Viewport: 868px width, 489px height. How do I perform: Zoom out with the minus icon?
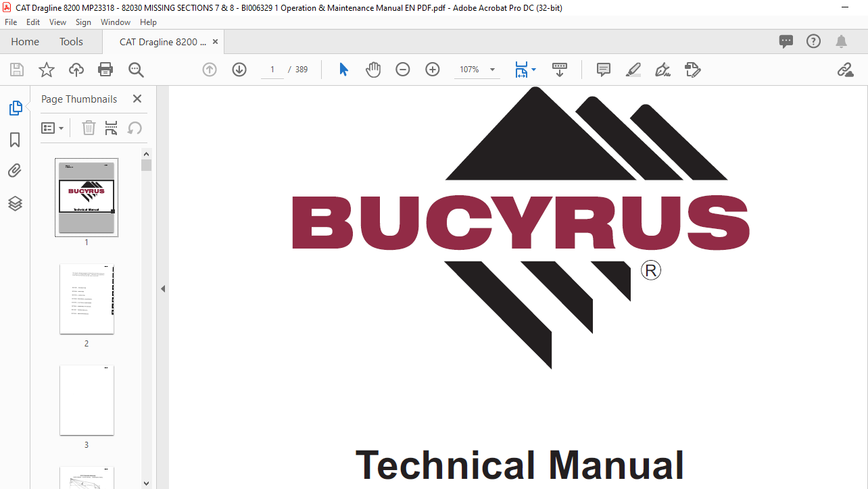(x=403, y=70)
